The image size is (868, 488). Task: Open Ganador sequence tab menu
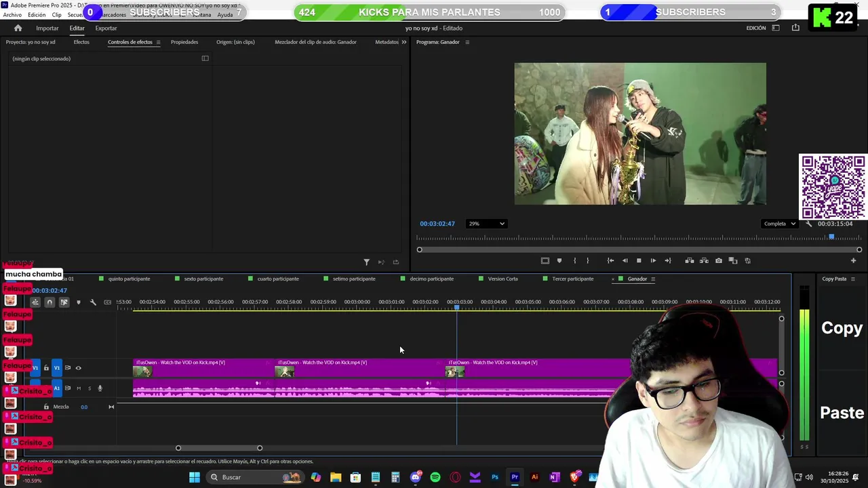[x=653, y=279]
